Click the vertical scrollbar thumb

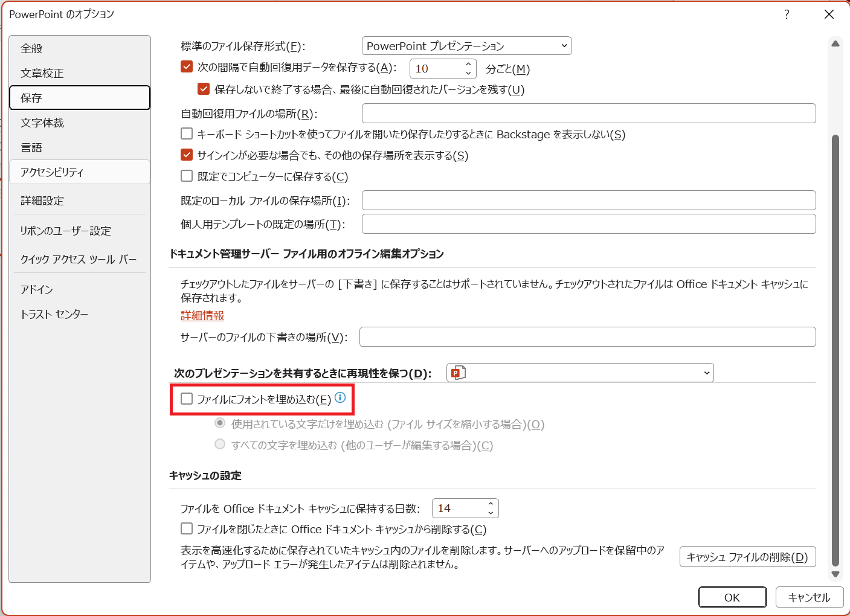click(x=836, y=350)
